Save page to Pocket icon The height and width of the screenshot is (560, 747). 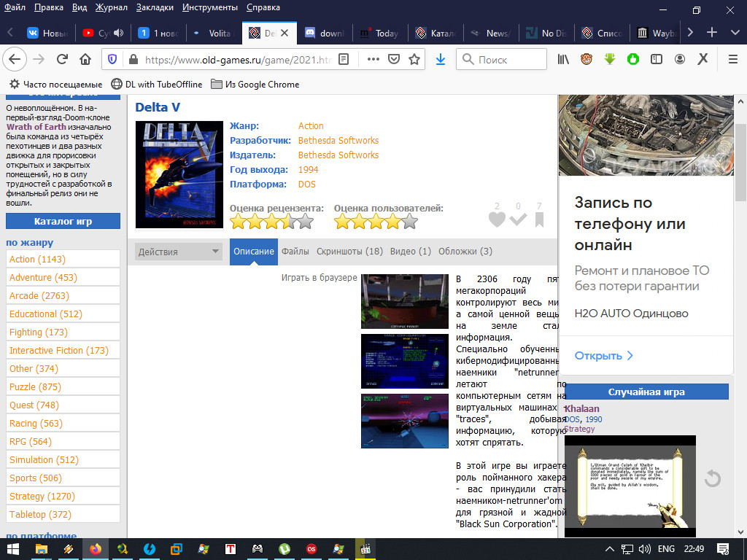click(394, 59)
